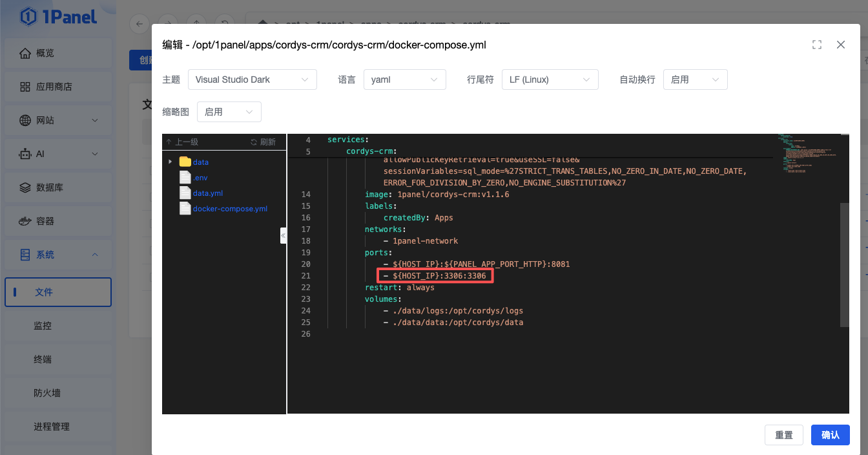This screenshot has height=455, width=868.
Task: Click the 'cordys-crm:' sticky header line
Action: coord(371,152)
